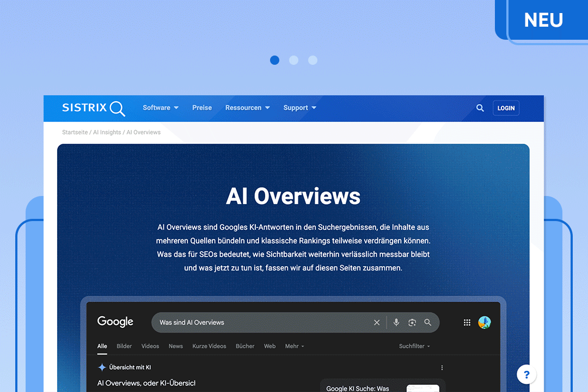
Task: Select the first carousel dot
Action: tap(275, 60)
